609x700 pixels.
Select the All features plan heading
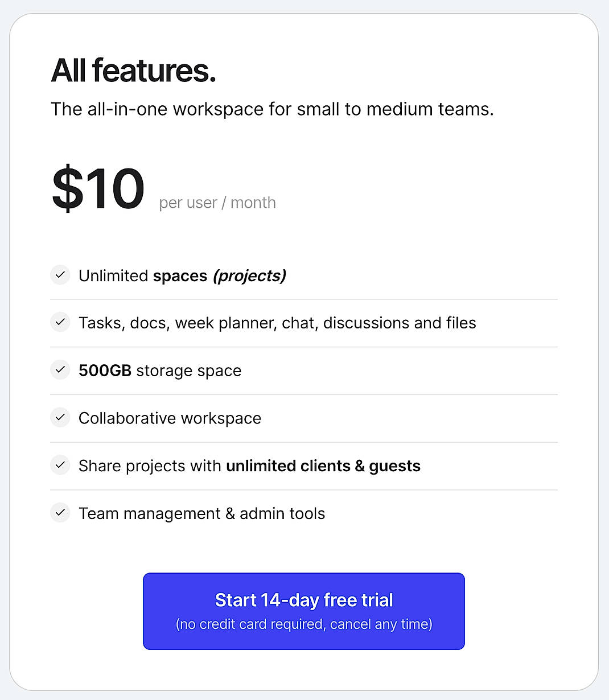[x=133, y=70]
